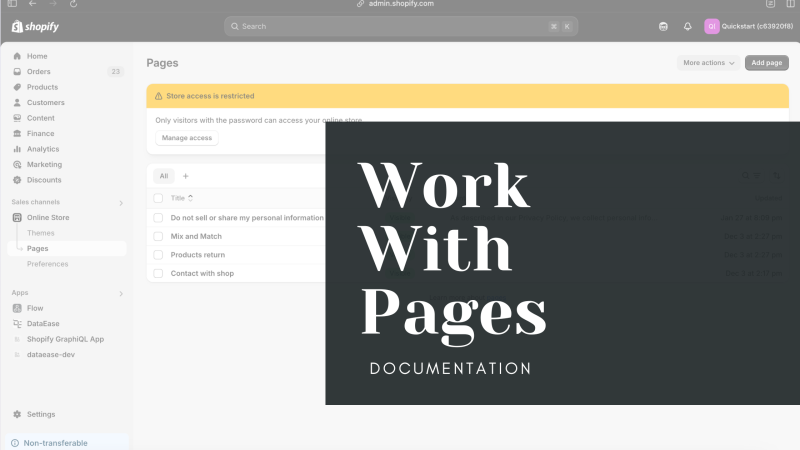Open Preferences under Online Store
The image size is (800, 450).
[x=47, y=264]
